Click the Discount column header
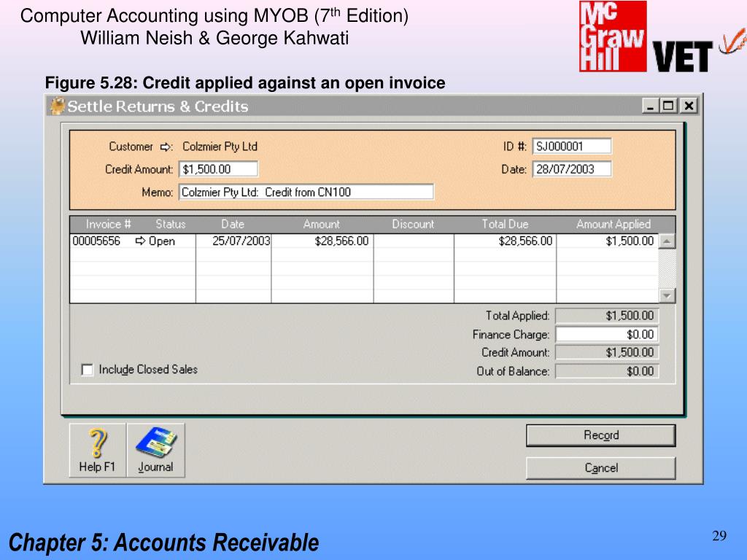747x560 pixels. tap(413, 225)
